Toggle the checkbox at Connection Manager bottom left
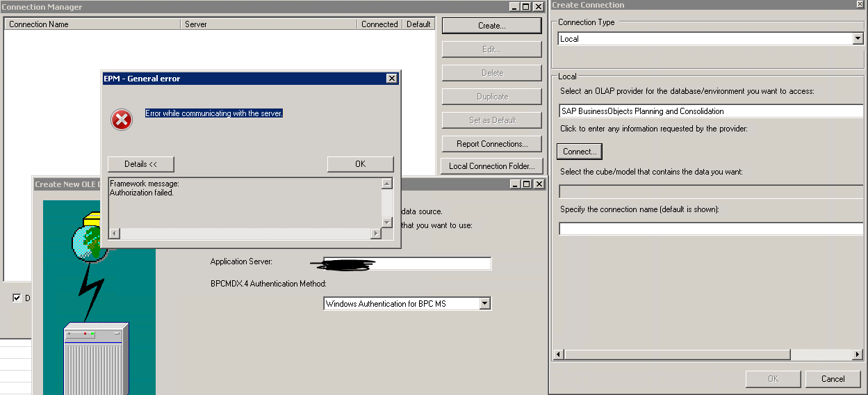Image resolution: width=868 pixels, height=395 pixels. [x=17, y=298]
